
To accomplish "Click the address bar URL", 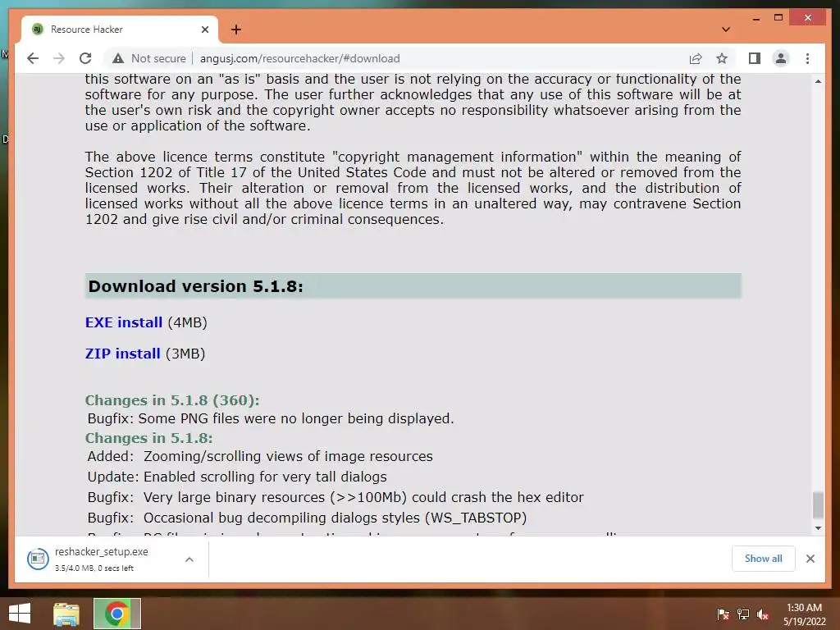I will click(x=299, y=58).
